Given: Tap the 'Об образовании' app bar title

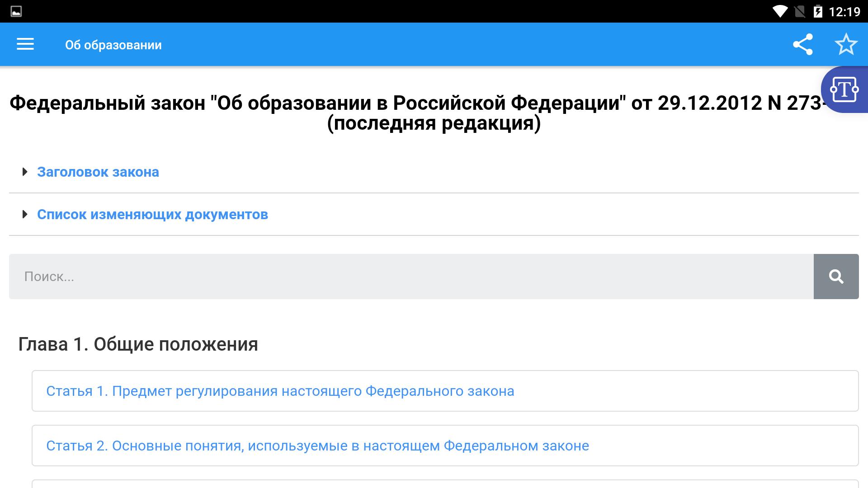Looking at the screenshot, I should (113, 45).
